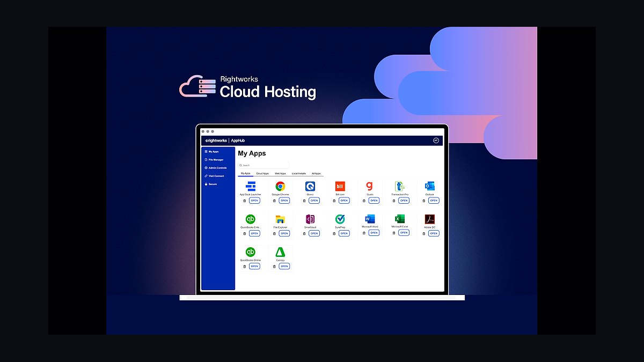Click the File Explorer app icon

[x=280, y=219]
